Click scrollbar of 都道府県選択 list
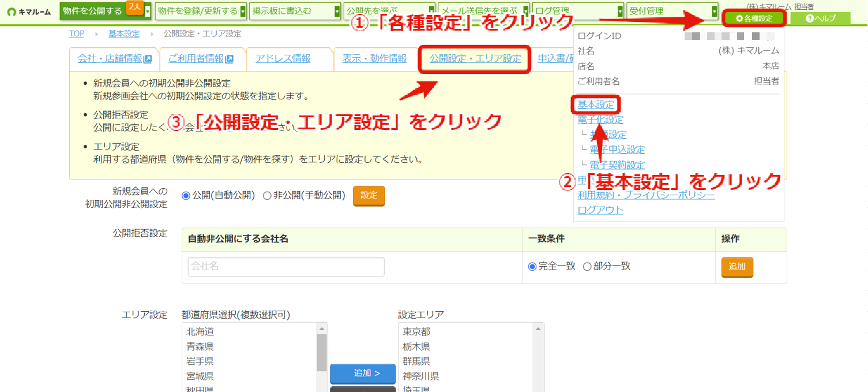The image size is (868, 392). point(322,352)
